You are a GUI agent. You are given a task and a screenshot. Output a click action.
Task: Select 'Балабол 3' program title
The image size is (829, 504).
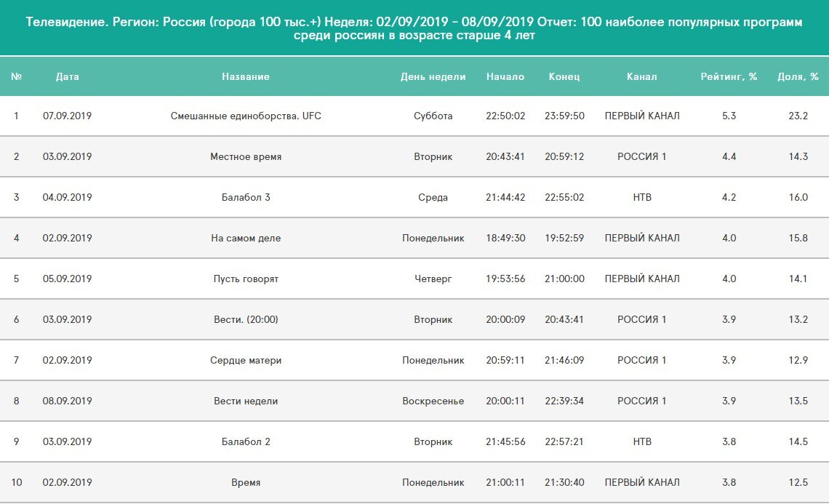[x=246, y=197]
